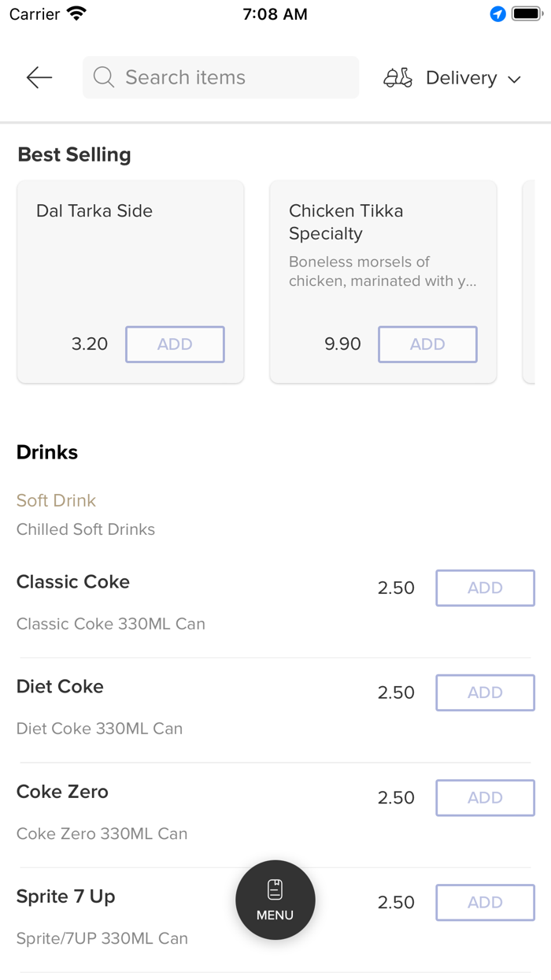Select the Soft Drink subcategory label
This screenshot has height=980, width=551.
pyautogui.click(x=56, y=500)
